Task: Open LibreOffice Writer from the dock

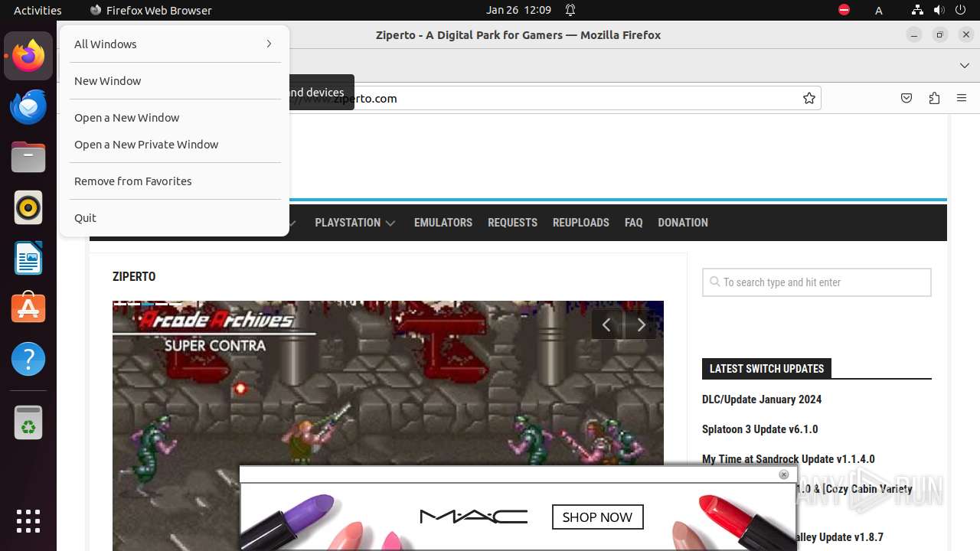Action: click(28, 258)
